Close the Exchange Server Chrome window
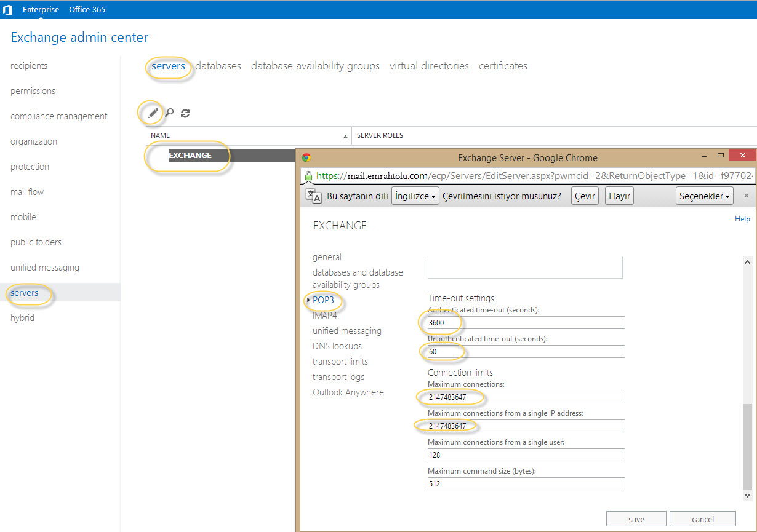 point(742,156)
